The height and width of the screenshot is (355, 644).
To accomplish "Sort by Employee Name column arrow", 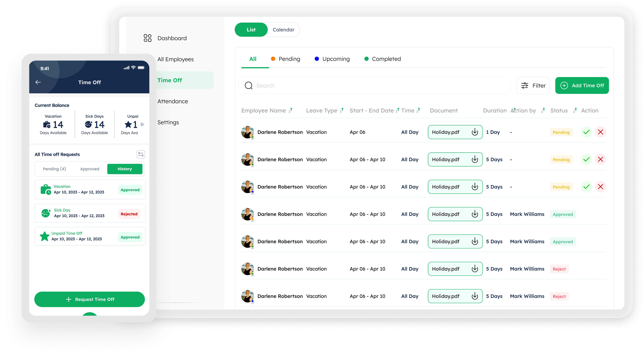I will [x=291, y=110].
